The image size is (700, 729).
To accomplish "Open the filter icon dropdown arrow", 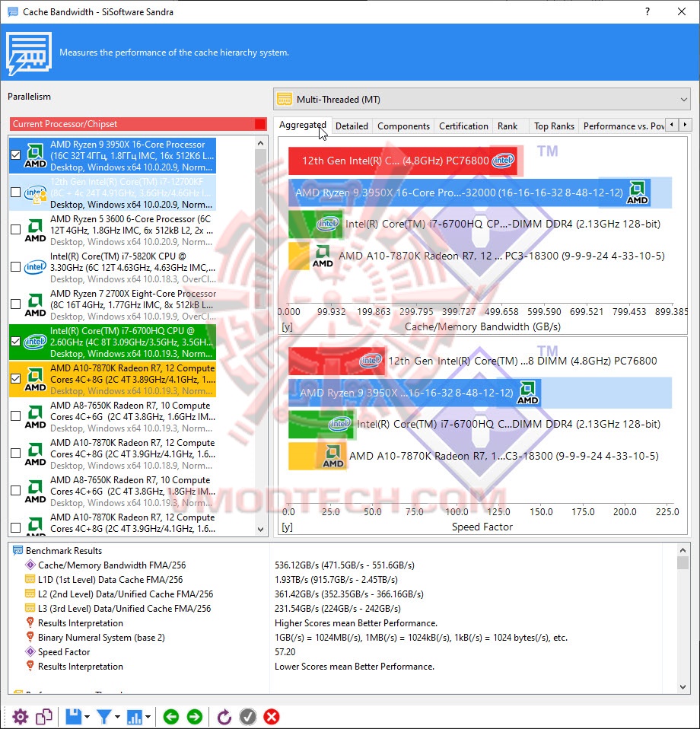I will (117, 718).
